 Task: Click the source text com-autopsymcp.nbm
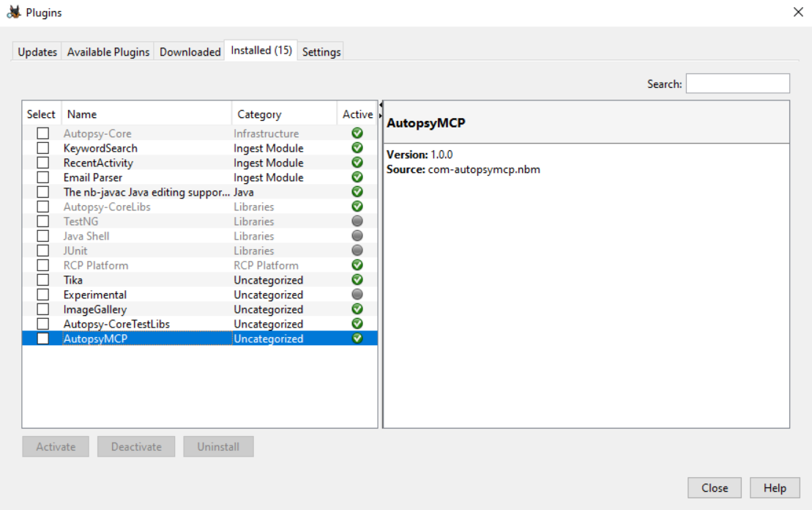tap(484, 169)
